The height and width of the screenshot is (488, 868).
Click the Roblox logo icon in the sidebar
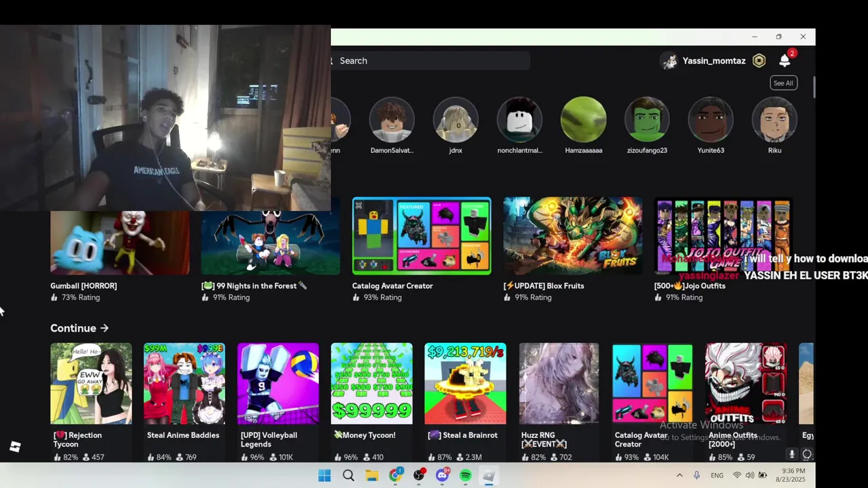[x=15, y=447]
